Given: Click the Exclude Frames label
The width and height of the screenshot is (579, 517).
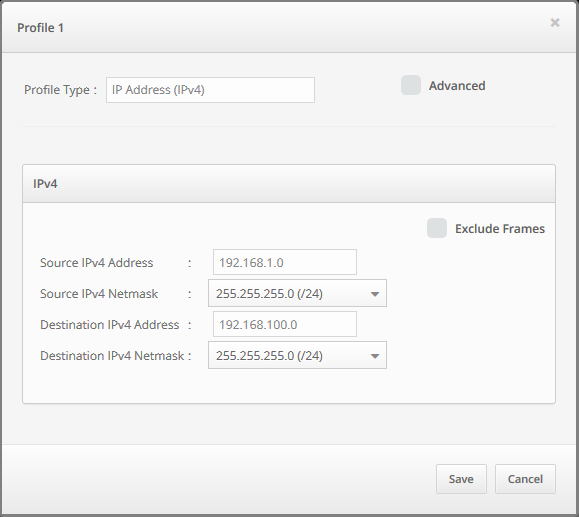Looking at the screenshot, I should [x=500, y=229].
